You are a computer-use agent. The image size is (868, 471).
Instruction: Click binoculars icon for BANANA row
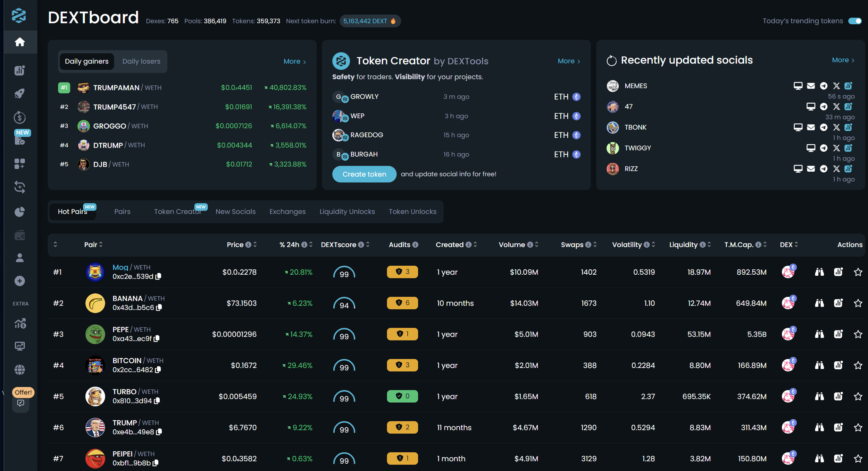[x=819, y=303]
